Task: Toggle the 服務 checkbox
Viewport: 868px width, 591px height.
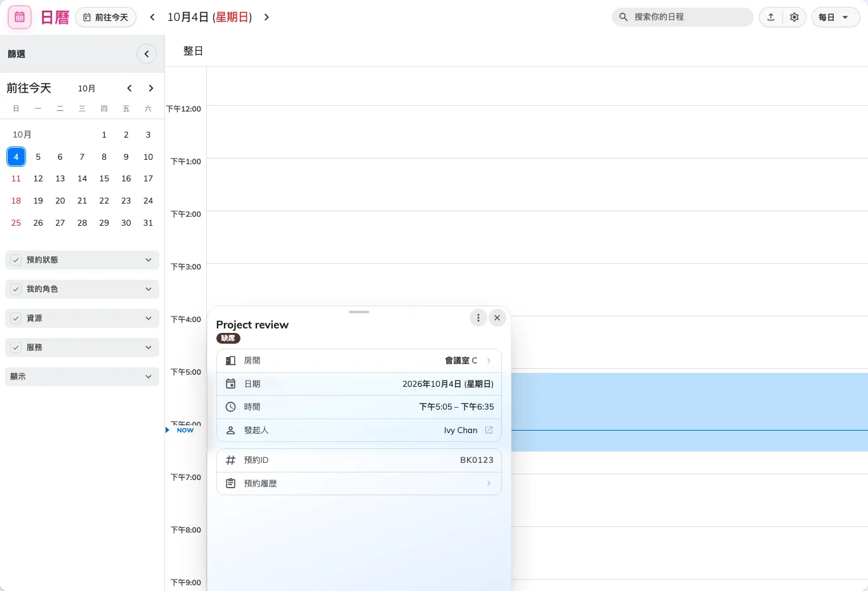Action: [16, 347]
